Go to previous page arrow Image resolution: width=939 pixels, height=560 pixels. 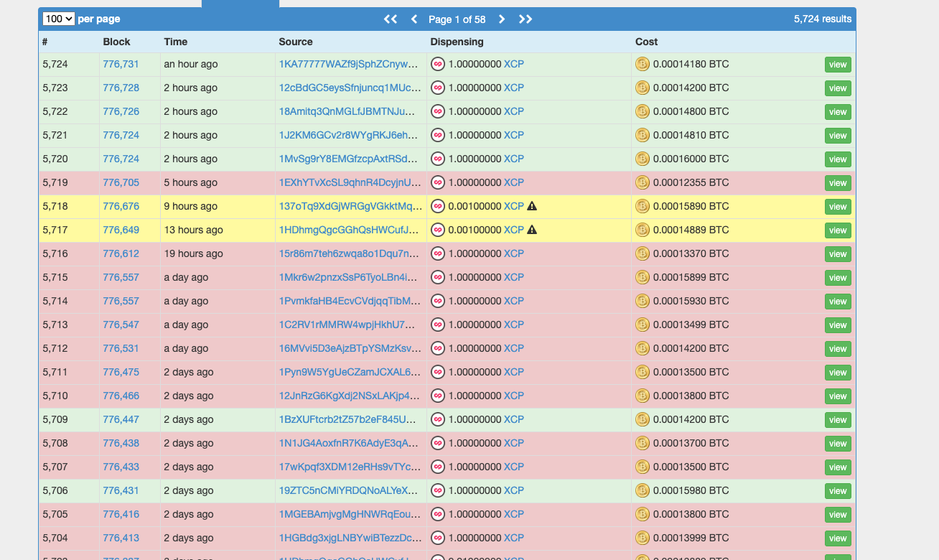click(x=414, y=19)
